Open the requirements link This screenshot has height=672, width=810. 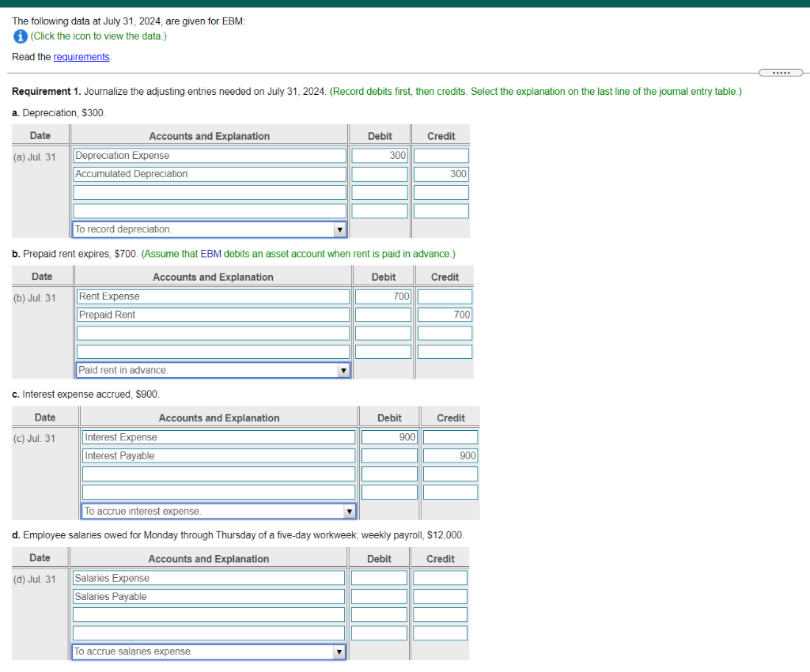81,57
